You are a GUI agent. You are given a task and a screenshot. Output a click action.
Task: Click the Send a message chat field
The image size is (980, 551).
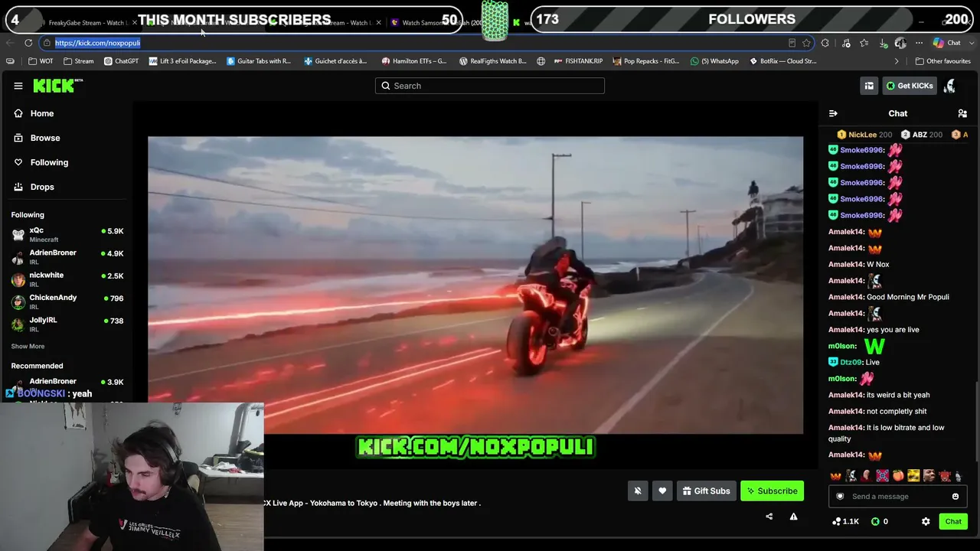pyautogui.click(x=897, y=497)
